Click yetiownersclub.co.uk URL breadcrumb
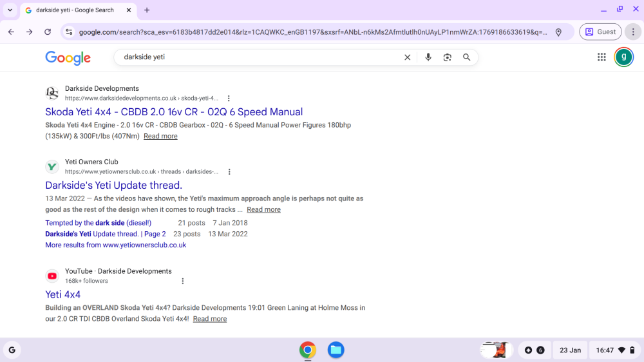This screenshot has height=362, width=644. [x=142, y=172]
